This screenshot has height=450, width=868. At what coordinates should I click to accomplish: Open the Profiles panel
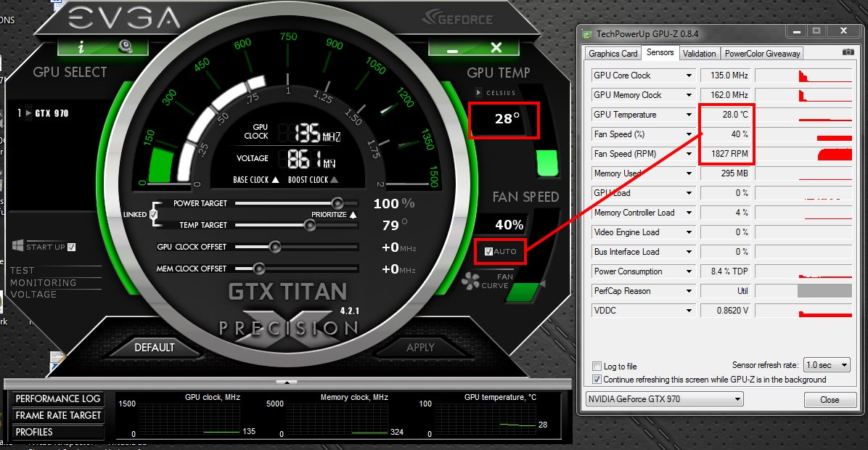pos(58,432)
